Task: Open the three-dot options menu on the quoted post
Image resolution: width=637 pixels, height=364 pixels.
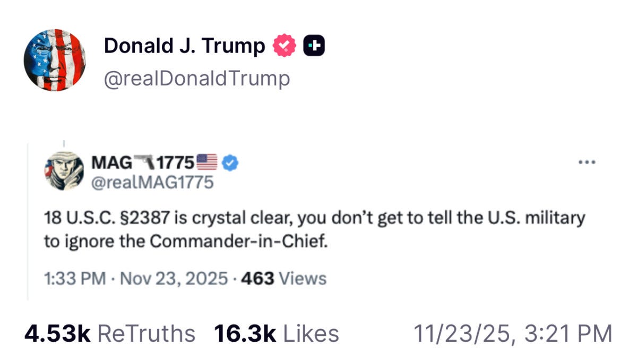Action: [x=587, y=162]
